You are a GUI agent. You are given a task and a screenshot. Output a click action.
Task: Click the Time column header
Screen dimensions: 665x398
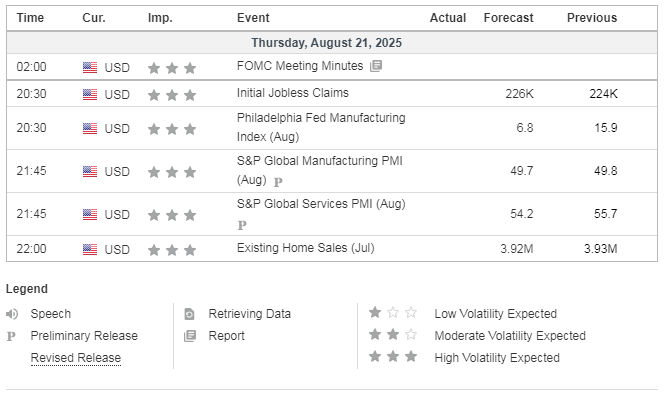tap(30, 18)
